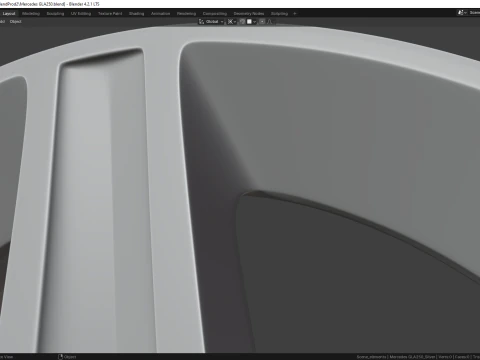480x360 pixels.
Task: Switch to the Shading workspace
Action: 137,14
